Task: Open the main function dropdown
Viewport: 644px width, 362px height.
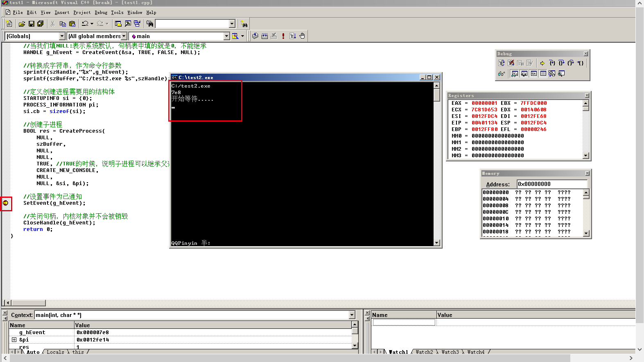Action: pyautogui.click(x=226, y=36)
